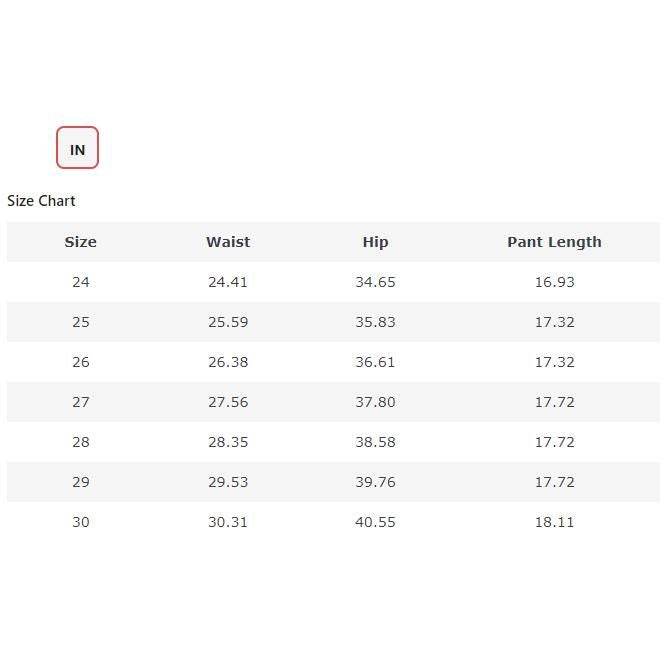Click hip measurement 40.55
This screenshot has width=663, height=663.
[x=375, y=522]
